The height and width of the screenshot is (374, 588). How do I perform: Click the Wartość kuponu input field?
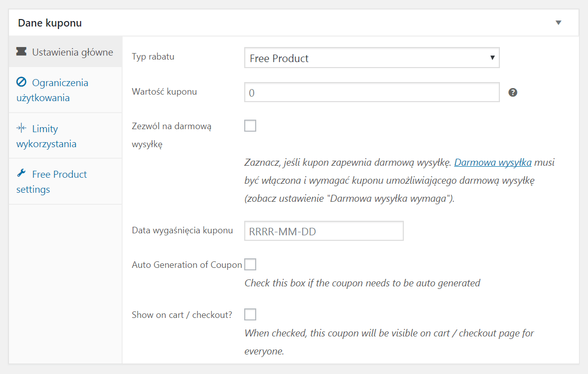(x=372, y=92)
